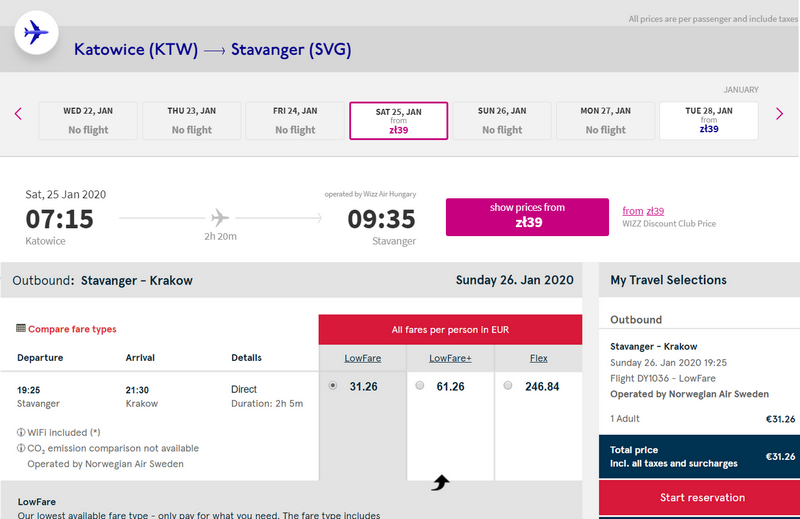Click the Compare fare types table icon

pyautogui.click(x=21, y=328)
